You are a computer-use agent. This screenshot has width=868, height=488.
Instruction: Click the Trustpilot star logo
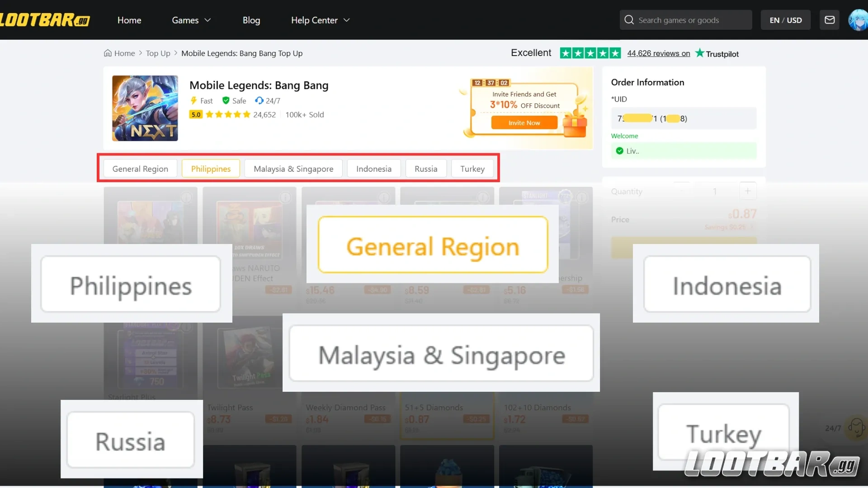click(x=699, y=53)
